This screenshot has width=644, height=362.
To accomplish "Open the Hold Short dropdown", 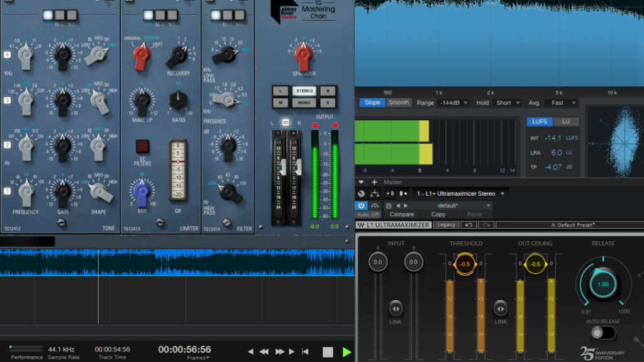I will click(508, 103).
